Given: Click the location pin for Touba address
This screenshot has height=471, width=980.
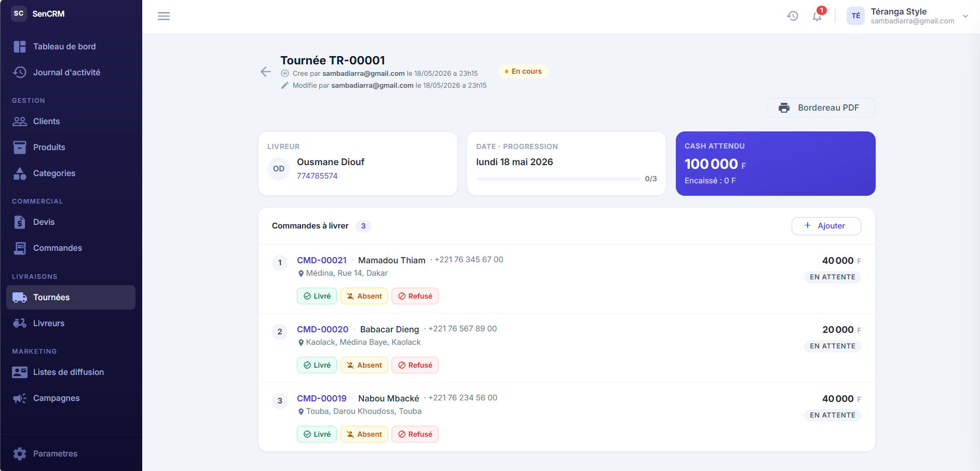Looking at the screenshot, I should pos(301,412).
